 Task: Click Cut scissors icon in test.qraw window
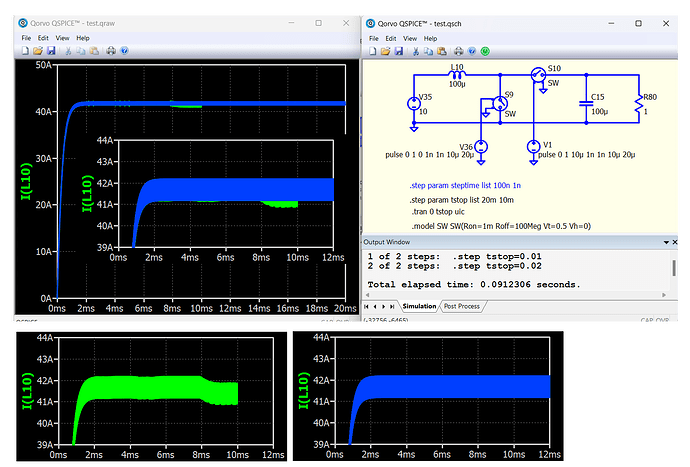[x=68, y=51]
